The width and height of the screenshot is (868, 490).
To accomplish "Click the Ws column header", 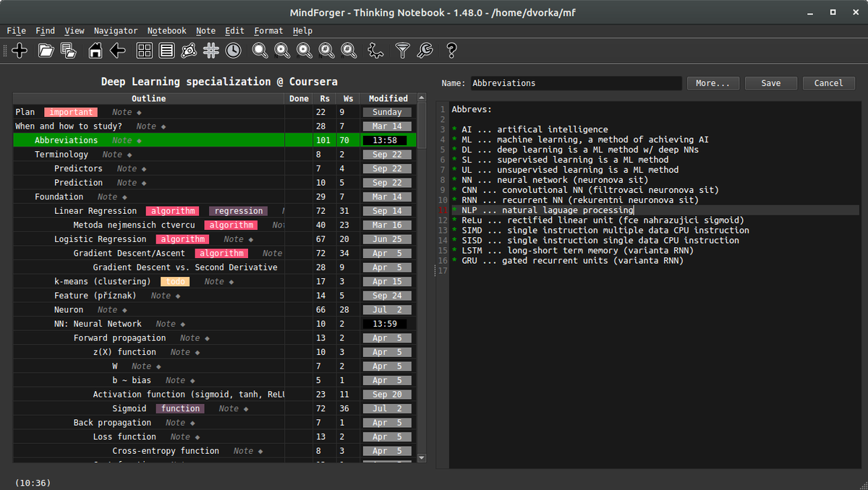I will [348, 98].
